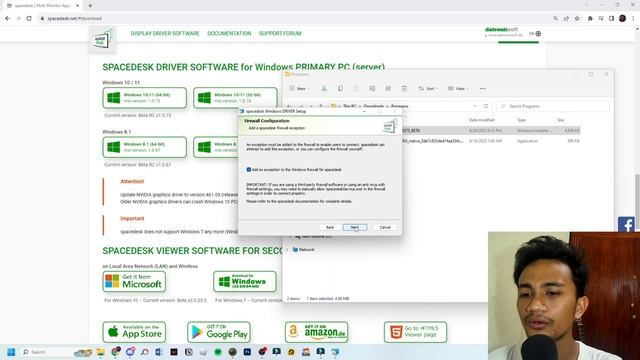Click the Chrome profile avatar
Viewport: 640px width, 360px height.
[622, 18]
